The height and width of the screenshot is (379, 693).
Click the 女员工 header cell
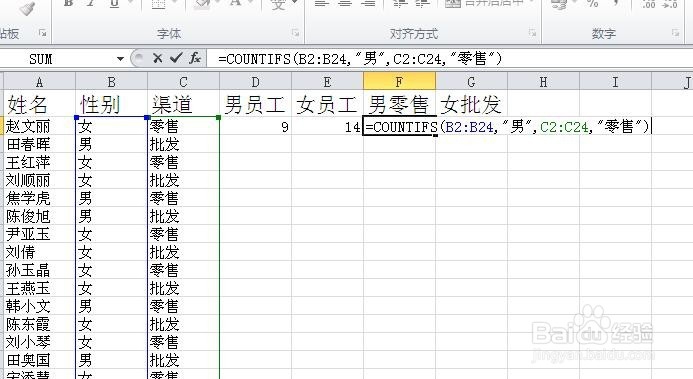(327, 104)
